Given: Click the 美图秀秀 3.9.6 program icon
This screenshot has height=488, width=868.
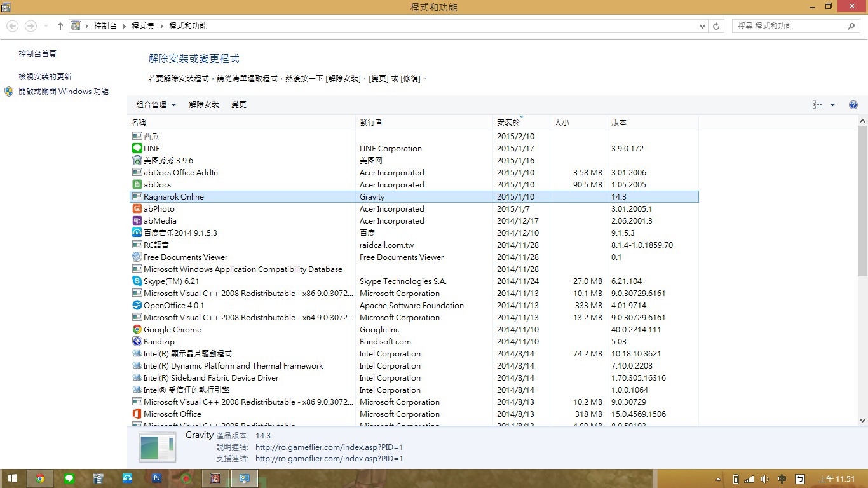Looking at the screenshot, I should pos(137,160).
